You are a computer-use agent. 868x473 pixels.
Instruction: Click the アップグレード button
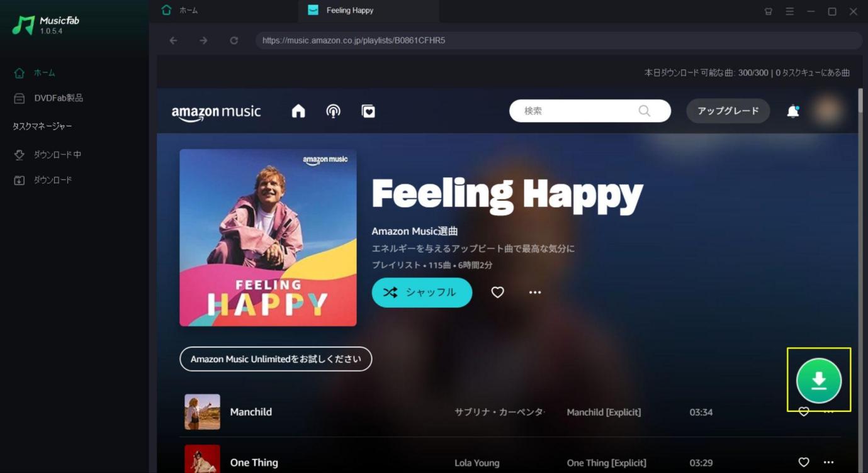[728, 111]
